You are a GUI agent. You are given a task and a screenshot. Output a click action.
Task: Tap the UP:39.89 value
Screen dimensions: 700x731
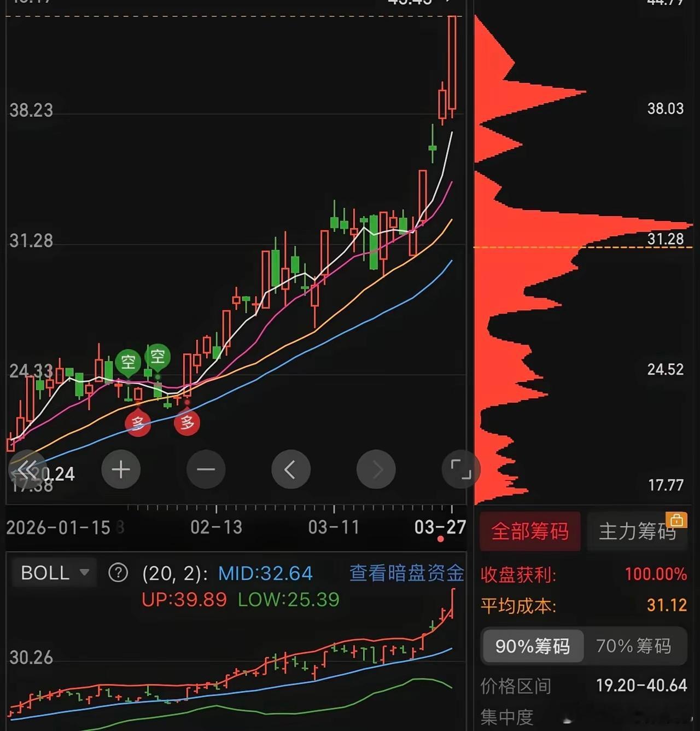click(184, 600)
